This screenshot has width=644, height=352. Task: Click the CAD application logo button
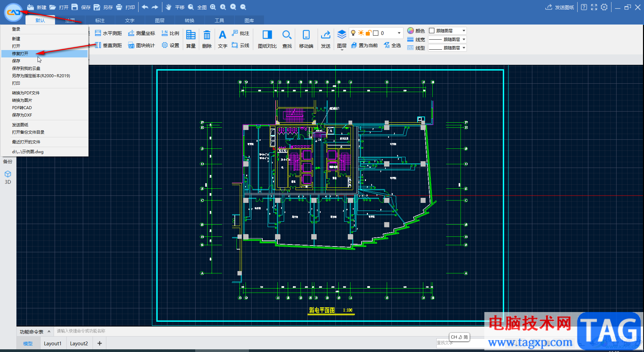(13, 12)
